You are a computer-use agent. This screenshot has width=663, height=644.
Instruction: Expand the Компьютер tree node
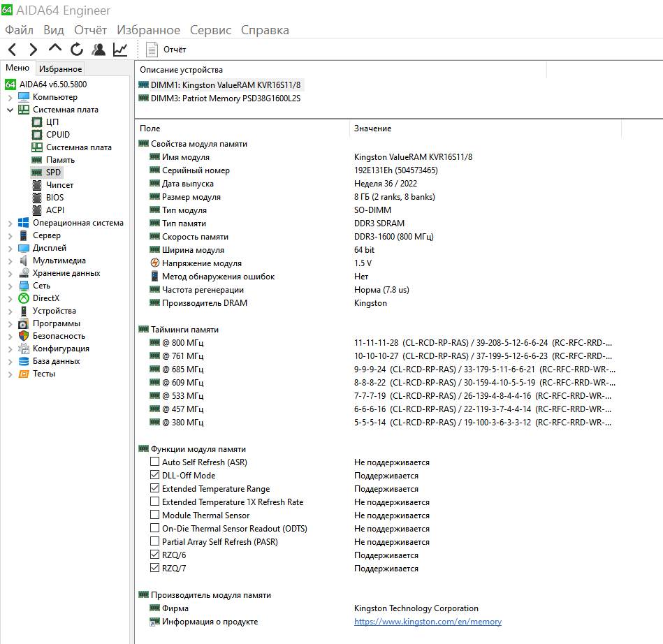pos(10,97)
